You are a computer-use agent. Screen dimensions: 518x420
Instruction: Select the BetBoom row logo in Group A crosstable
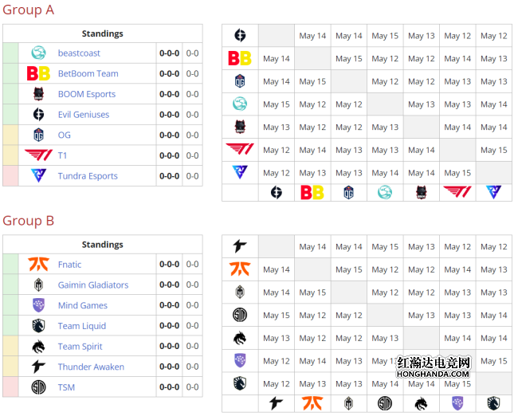click(240, 58)
